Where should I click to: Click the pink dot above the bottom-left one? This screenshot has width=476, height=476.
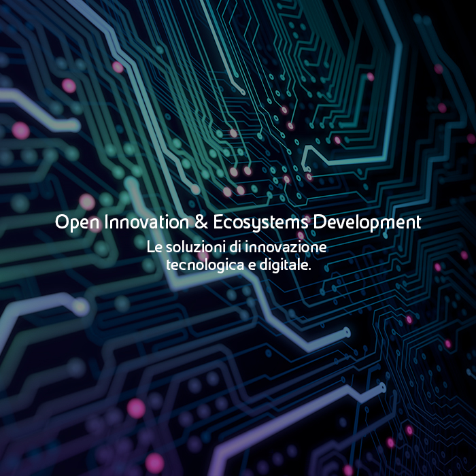(136, 408)
